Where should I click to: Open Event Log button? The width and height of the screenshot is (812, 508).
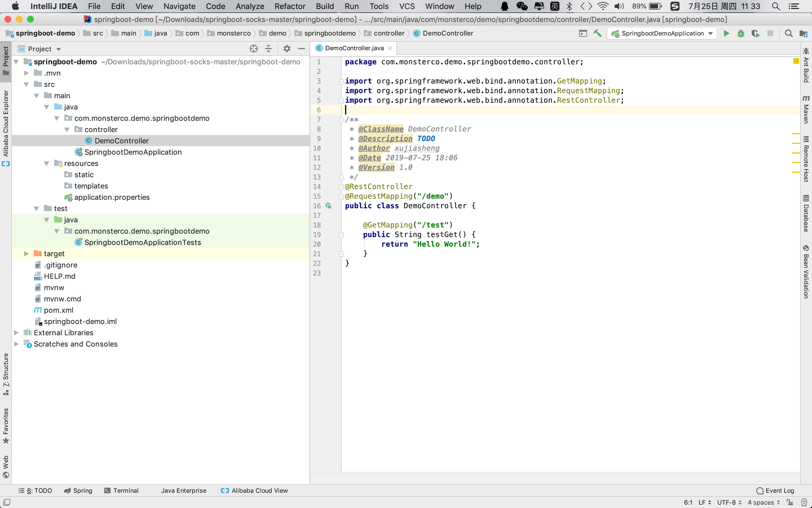pyautogui.click(x=775, y=491)
